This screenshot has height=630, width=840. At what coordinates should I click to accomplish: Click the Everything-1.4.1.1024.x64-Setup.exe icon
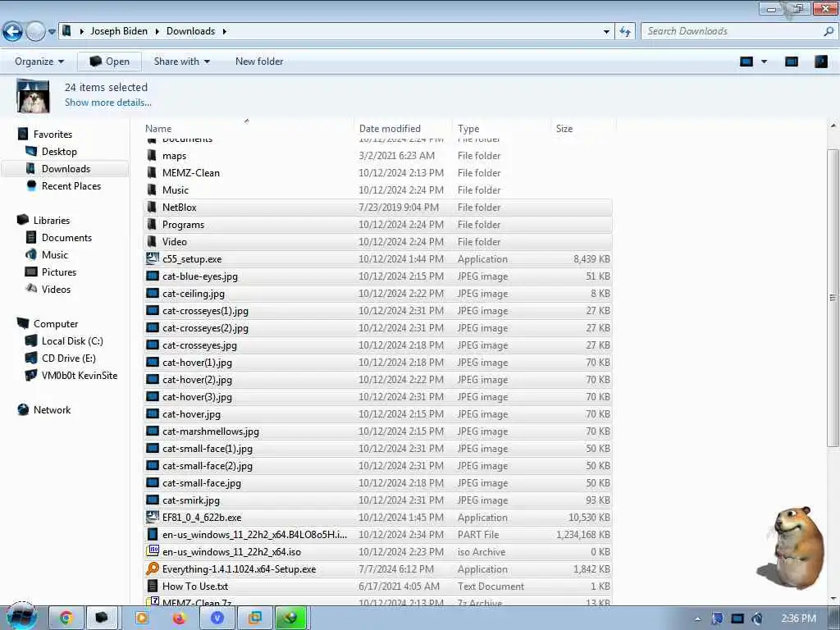coord(152,568)
